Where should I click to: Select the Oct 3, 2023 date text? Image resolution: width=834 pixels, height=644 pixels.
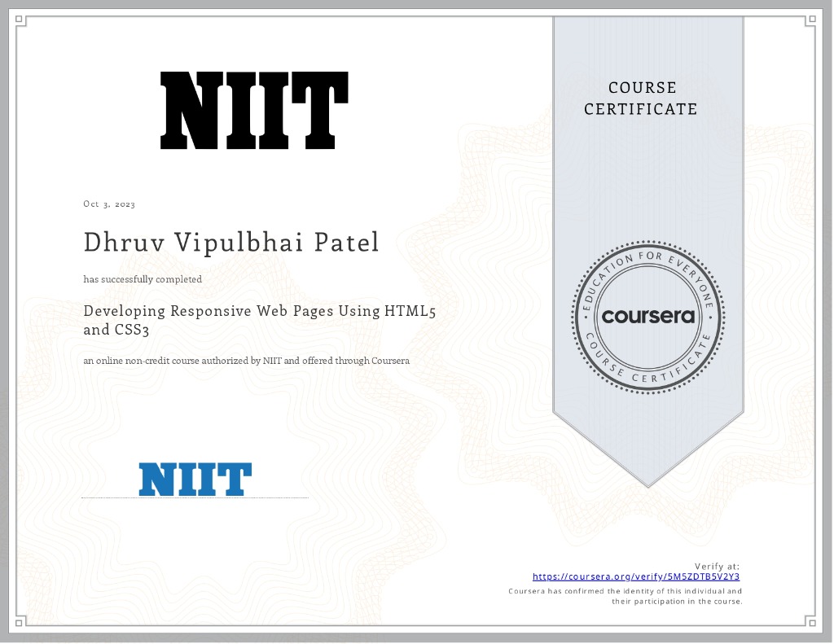(x=108, y=204)
